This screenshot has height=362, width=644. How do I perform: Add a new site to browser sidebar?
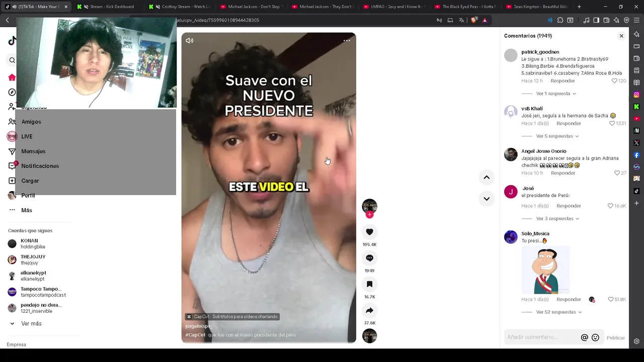tap(636, 203)
